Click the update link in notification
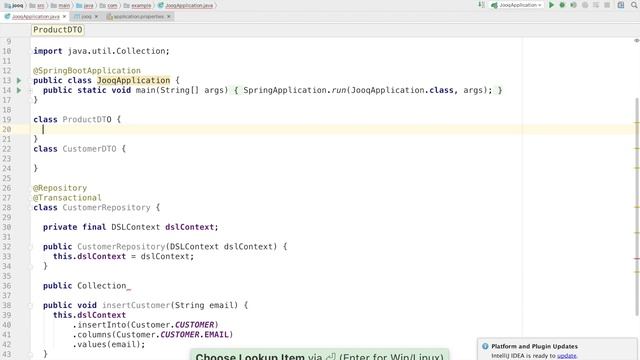The width and height of the screenshot is (640, 360). [x=567, y=356]
